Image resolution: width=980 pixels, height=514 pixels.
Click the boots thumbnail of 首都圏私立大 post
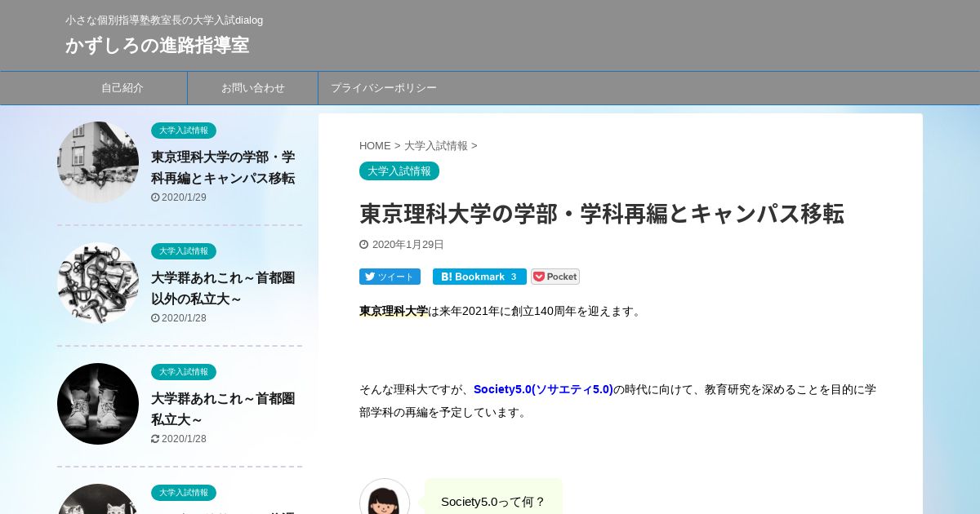tap(98, 404)
